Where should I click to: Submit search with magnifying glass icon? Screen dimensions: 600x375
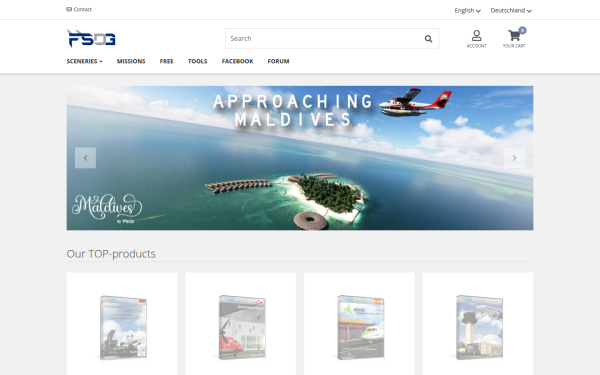pos(429,38)
